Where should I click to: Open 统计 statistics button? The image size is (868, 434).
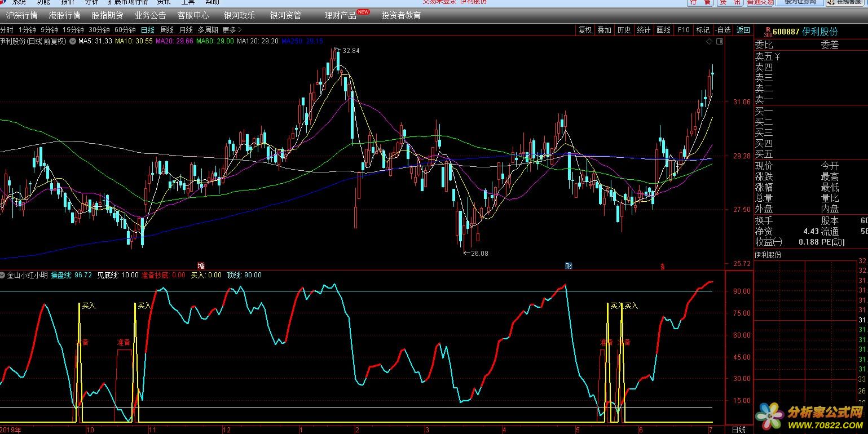(644, 30)
